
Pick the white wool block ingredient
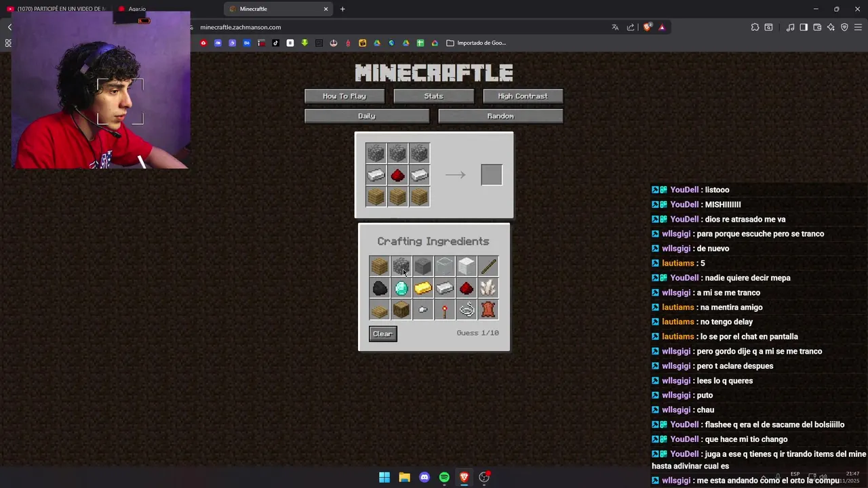pyautogui.click(x=466, y=266)
